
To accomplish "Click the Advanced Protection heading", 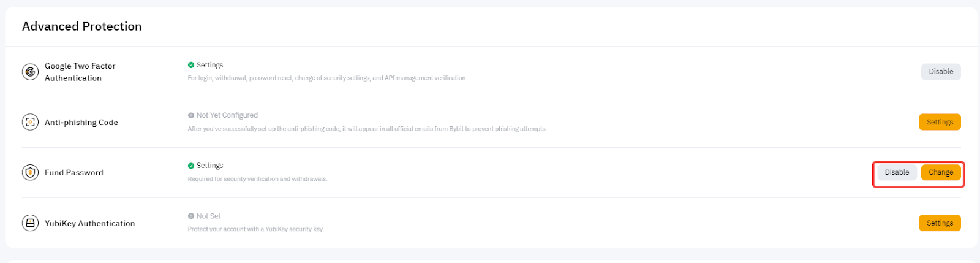I will coord(81,26).
